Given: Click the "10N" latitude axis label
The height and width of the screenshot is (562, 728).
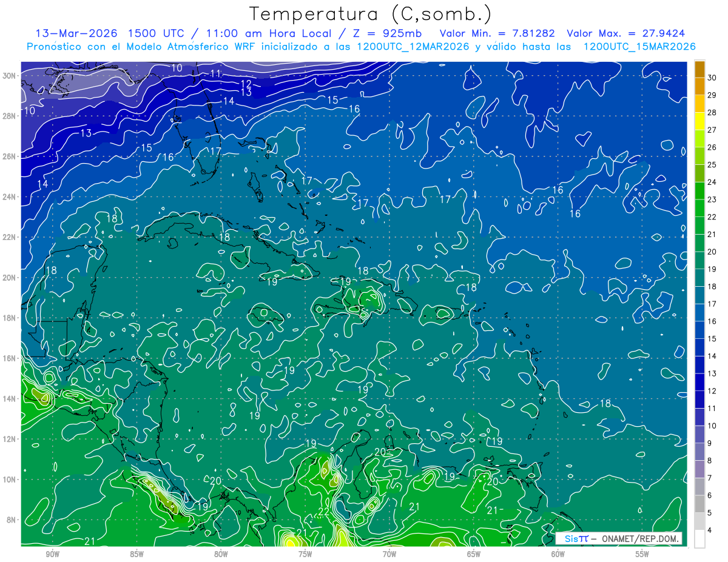Looking at the screenshot, I should tap(8, 479).
